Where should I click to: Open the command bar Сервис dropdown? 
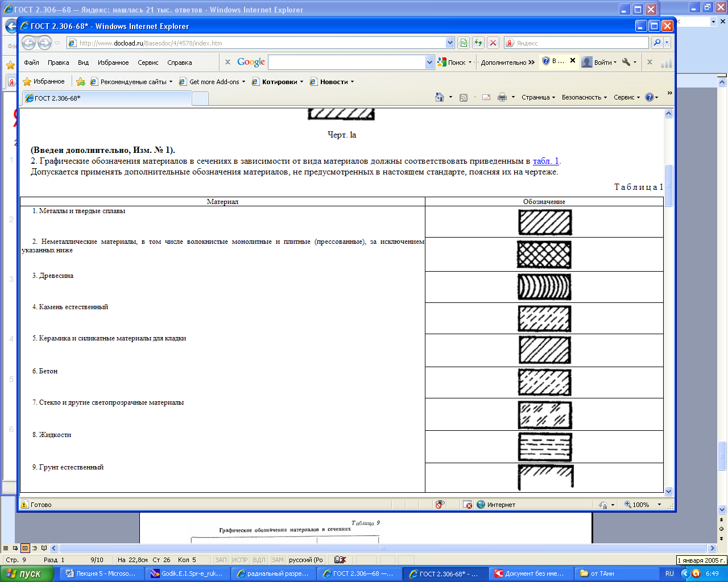coord(627,97)
